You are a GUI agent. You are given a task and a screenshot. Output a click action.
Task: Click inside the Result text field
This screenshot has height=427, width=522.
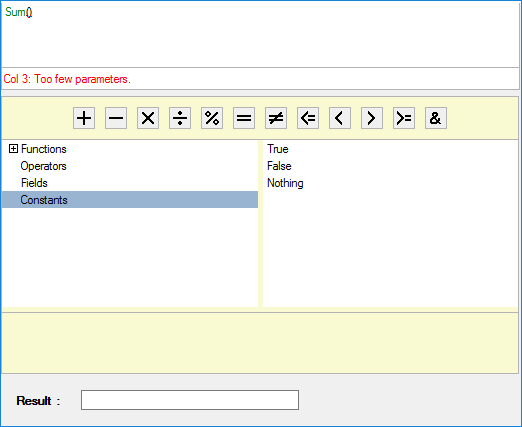[190, 400]
